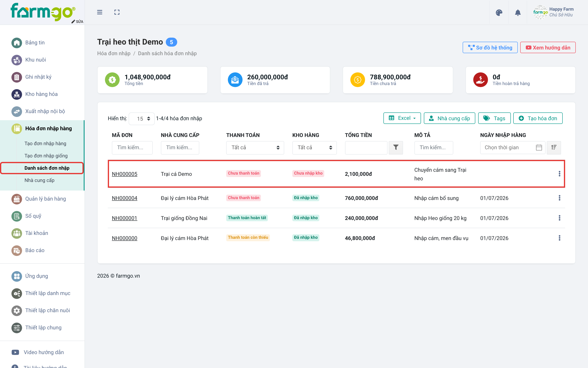
Task: Click the Thiết lập chung sliders icon
Action: [17, 328]
